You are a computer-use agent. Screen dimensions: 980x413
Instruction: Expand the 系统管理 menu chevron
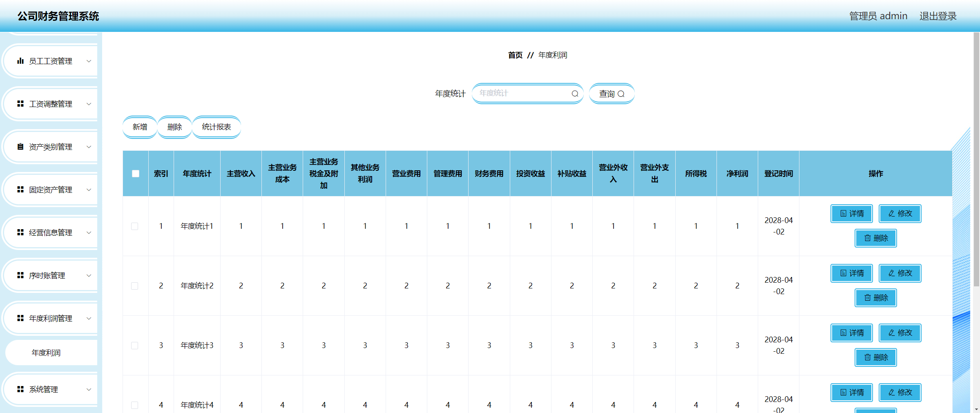[x=89, y=389]
